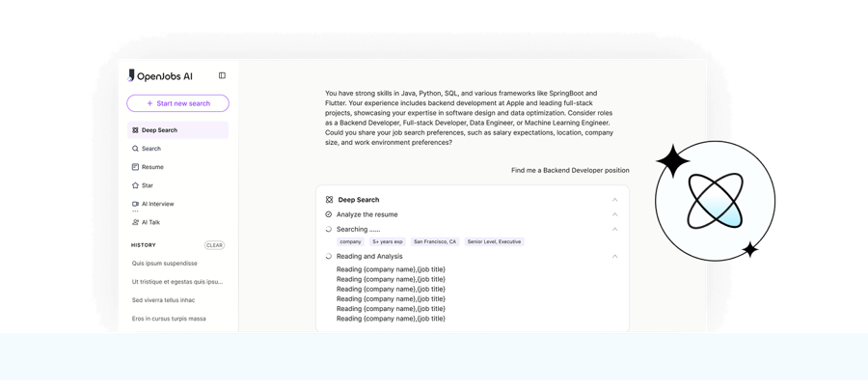Click the 'San Francisco, CA' filter tag

click(435, 241)
